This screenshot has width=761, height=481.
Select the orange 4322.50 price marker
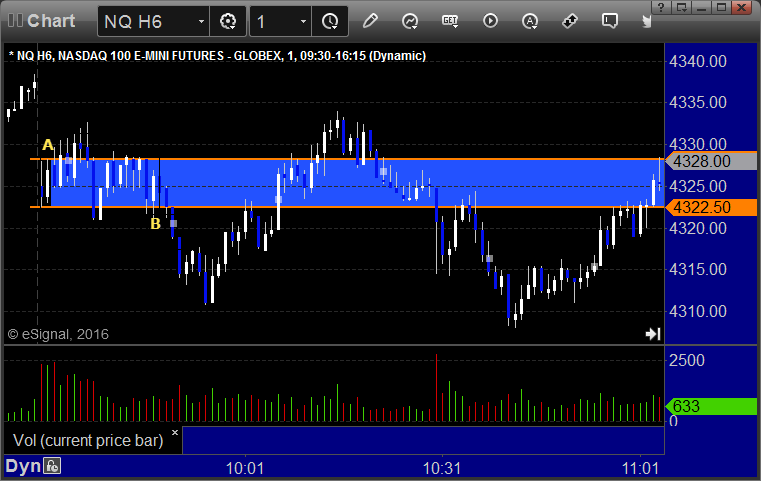pos(711,207)
